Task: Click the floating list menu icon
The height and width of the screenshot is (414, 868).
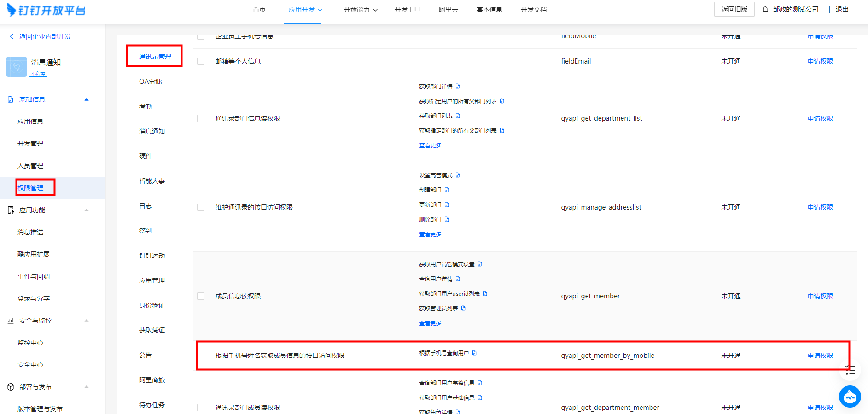Action: click(850, 370)
